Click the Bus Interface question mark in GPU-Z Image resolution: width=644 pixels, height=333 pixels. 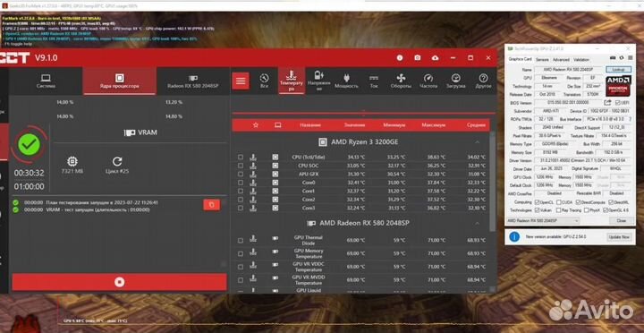pos(630,119)
